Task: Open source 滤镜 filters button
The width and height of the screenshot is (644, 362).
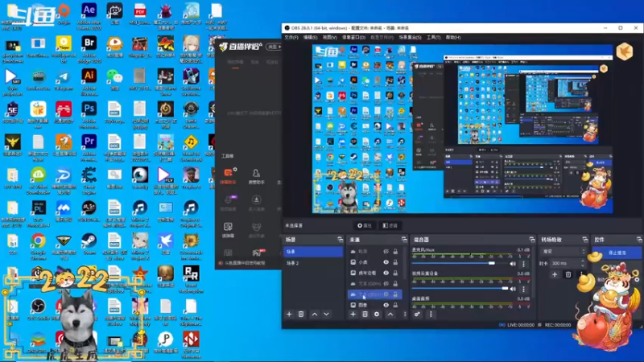Action: [390, 226]
